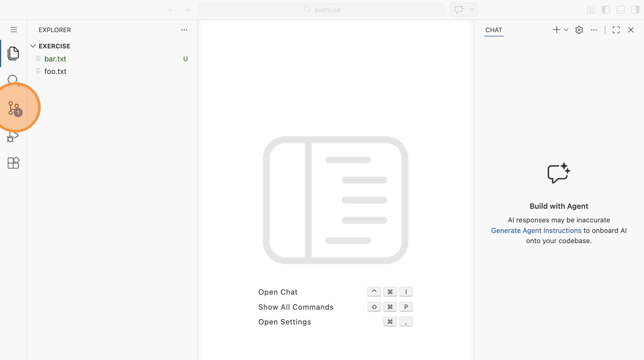This screenshot has width=644, height=360.
Task: Collapse the EXERCISE folder section
Action: click(33, 46)
